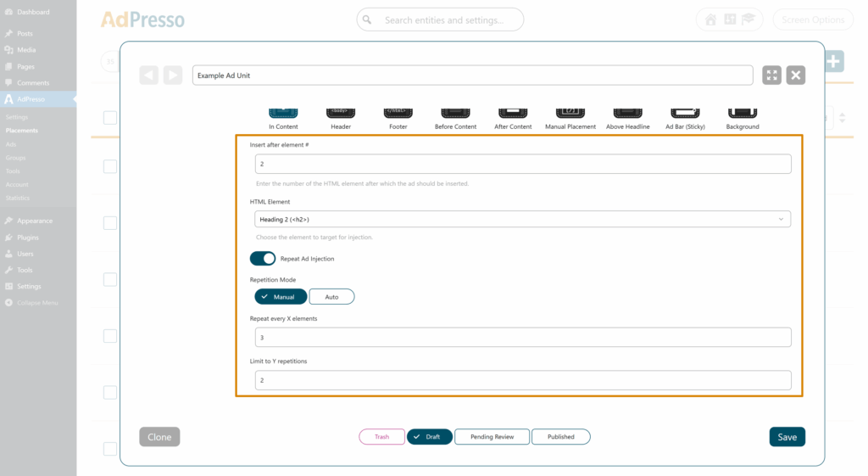
Task: Select Auto repetition mode
Action: pos(331,297)
